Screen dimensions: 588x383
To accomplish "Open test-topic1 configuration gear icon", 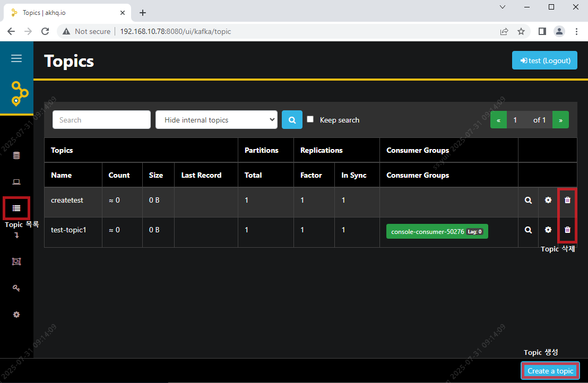I will coord(548,230).
